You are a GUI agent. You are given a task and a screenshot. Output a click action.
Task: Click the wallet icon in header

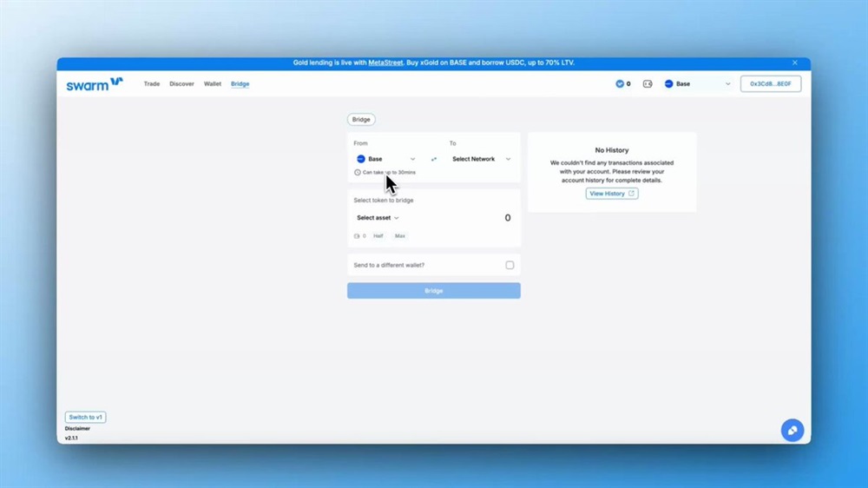point(648,84)
